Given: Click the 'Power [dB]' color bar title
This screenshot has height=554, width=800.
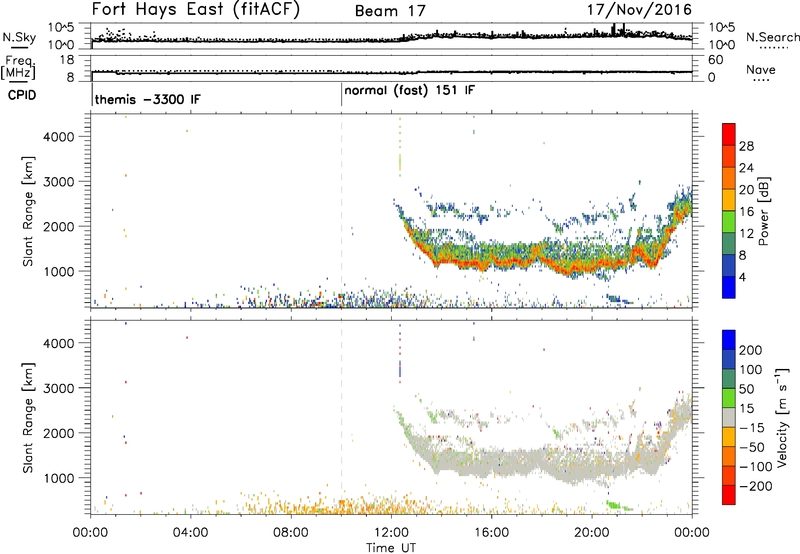Looking at the screenshot, I should (x=763, y=211).
